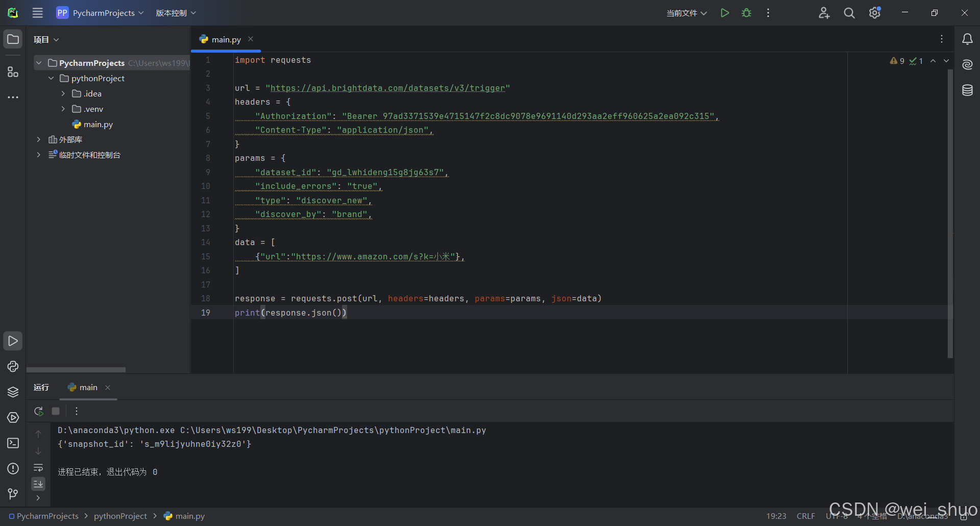Jump to next highlighted error arrow

click(x=946, y=61)
